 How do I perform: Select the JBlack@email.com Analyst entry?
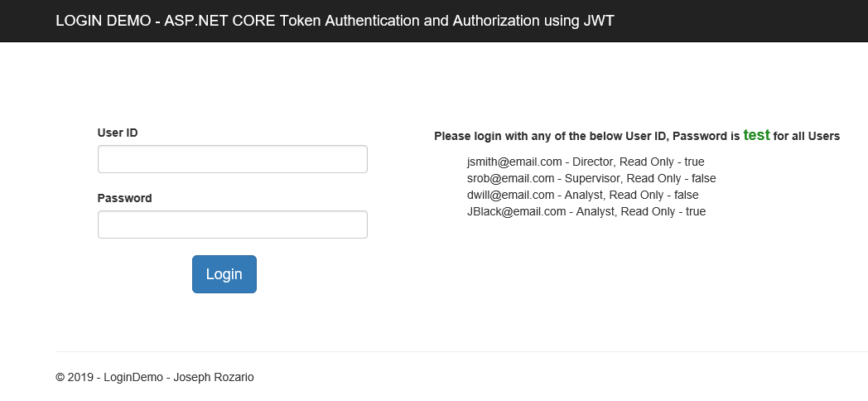(x=586, y=211)
